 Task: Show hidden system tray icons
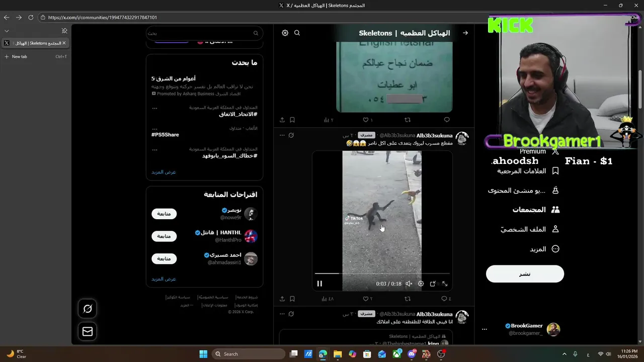564,354
